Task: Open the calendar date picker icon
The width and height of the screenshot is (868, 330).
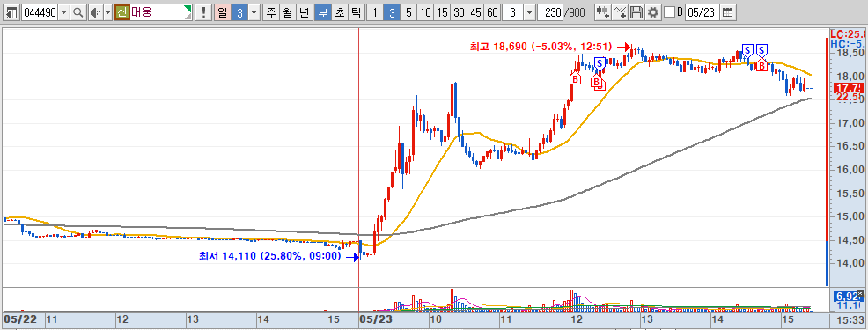Action: 729,12
